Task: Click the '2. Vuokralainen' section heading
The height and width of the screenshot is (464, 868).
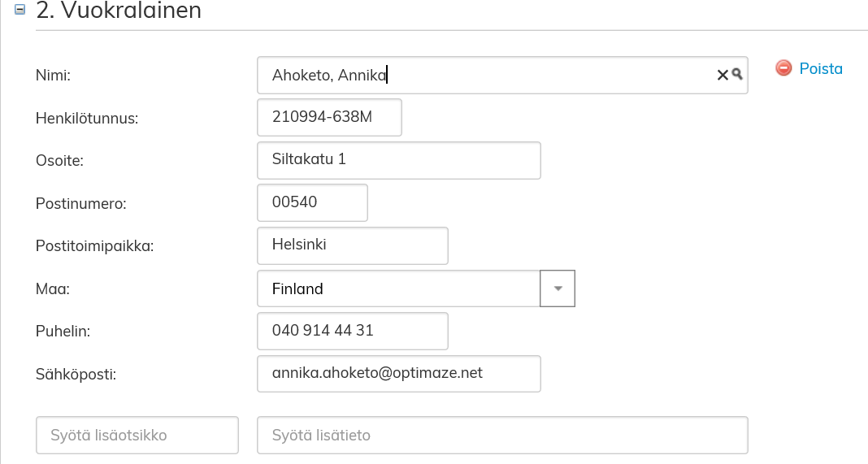Action: coord(119,11)
